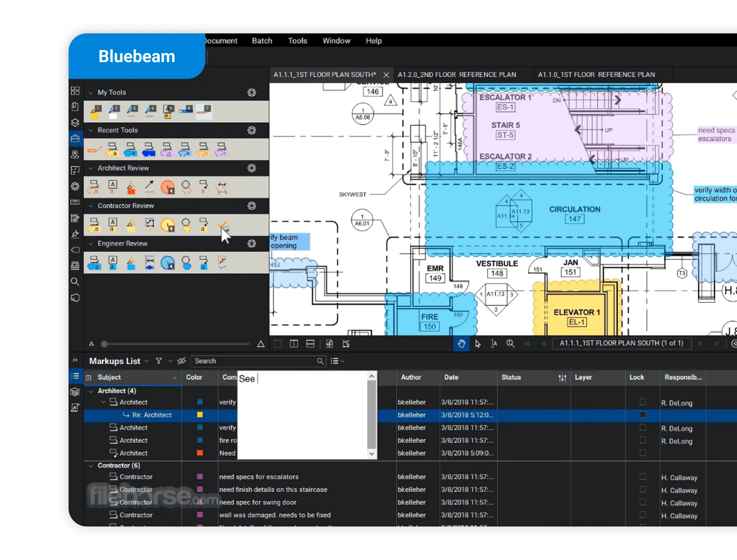Open the Window menu
The width and height of the screenshot is (737, 560).
tap(336, 41)
